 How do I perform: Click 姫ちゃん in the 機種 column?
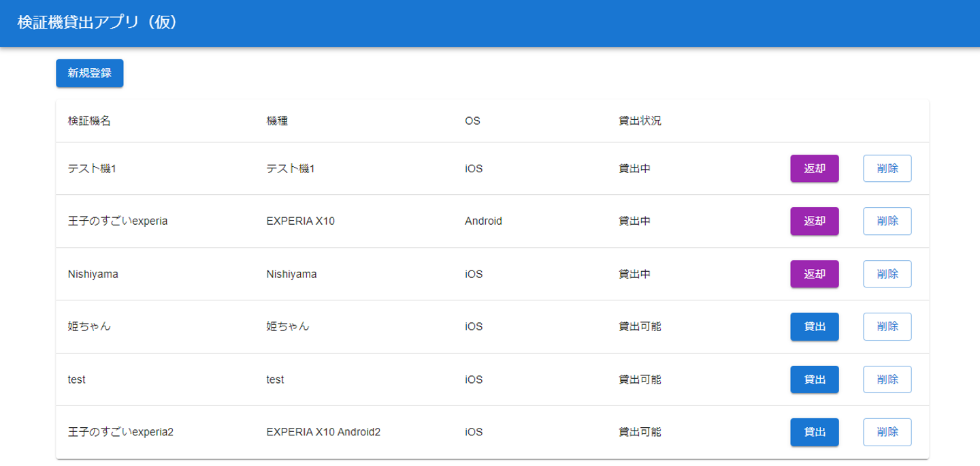coord(288,326)
